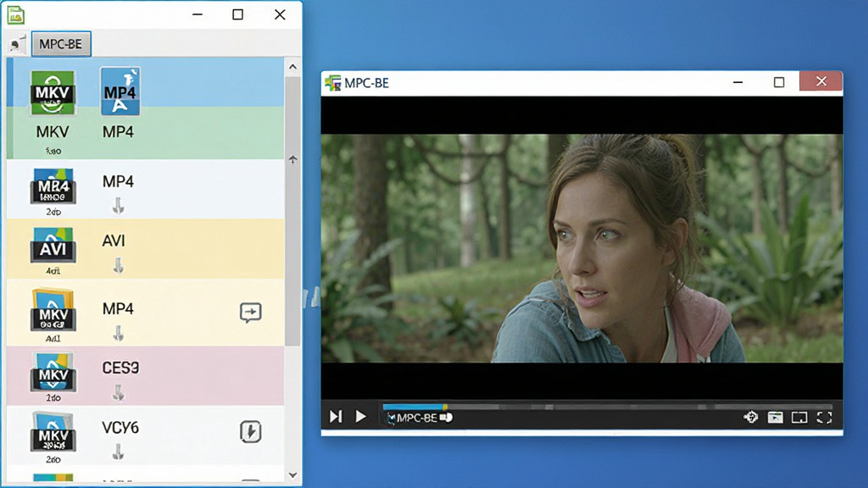Enter fullscreen via the player corner-brackets icon
This screenshot has height=488, width=868.
[x=824, y=417]
